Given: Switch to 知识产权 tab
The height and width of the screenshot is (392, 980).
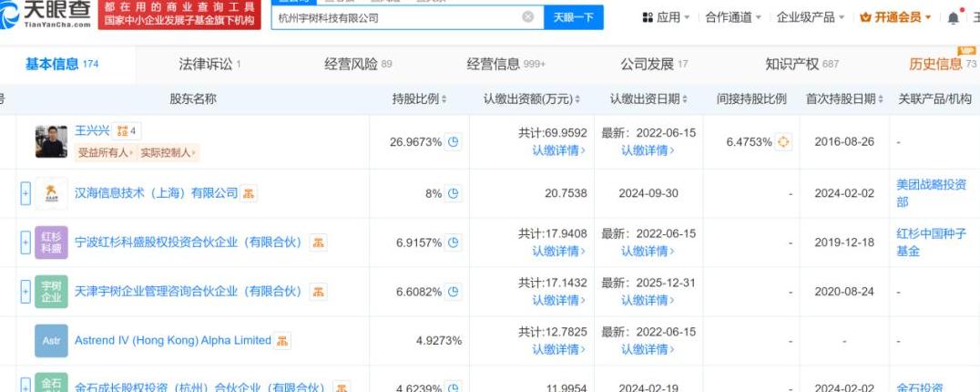Looking at the screenshot, I should coord(801,64).
